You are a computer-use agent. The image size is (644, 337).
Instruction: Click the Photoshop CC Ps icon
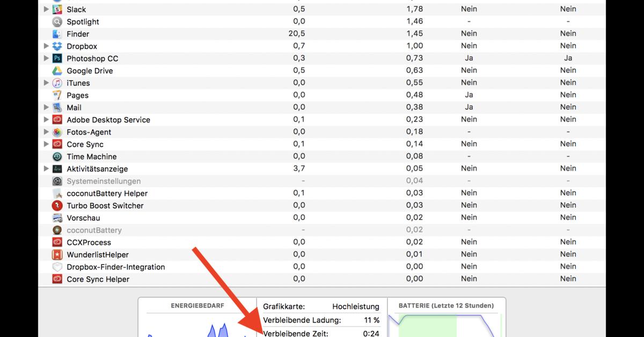[x=57, y=58]
